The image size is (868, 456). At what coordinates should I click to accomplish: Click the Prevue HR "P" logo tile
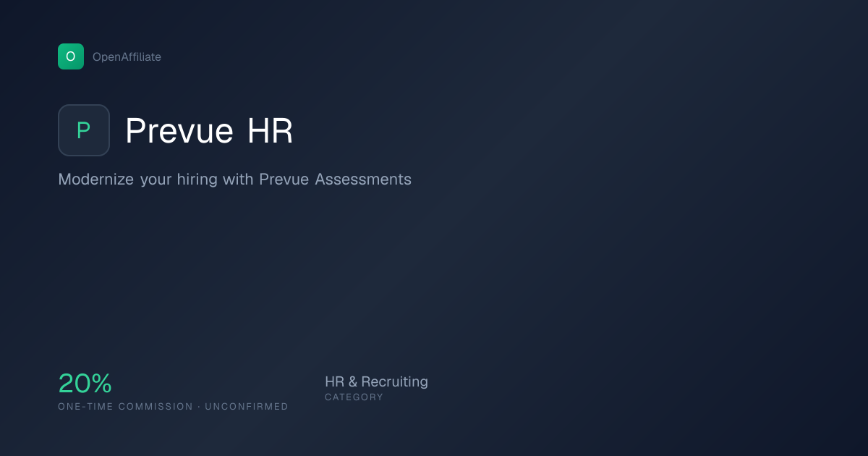(84, 130)
